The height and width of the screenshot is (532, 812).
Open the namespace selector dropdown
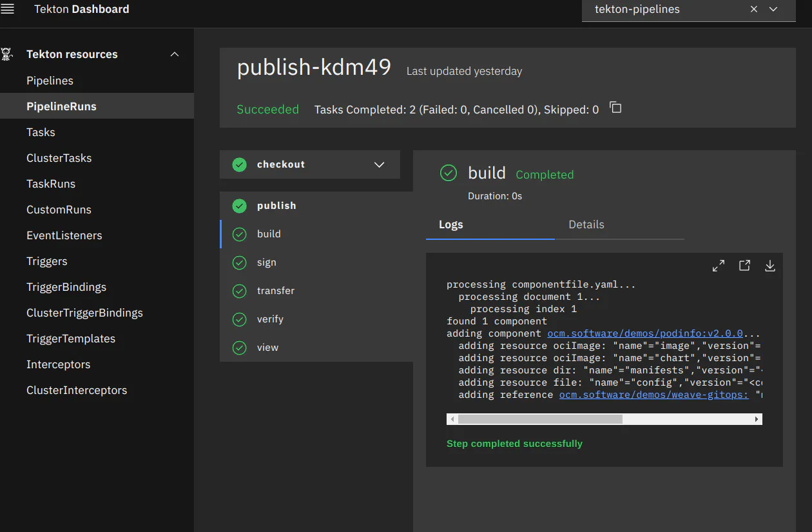tap(772, 10)
